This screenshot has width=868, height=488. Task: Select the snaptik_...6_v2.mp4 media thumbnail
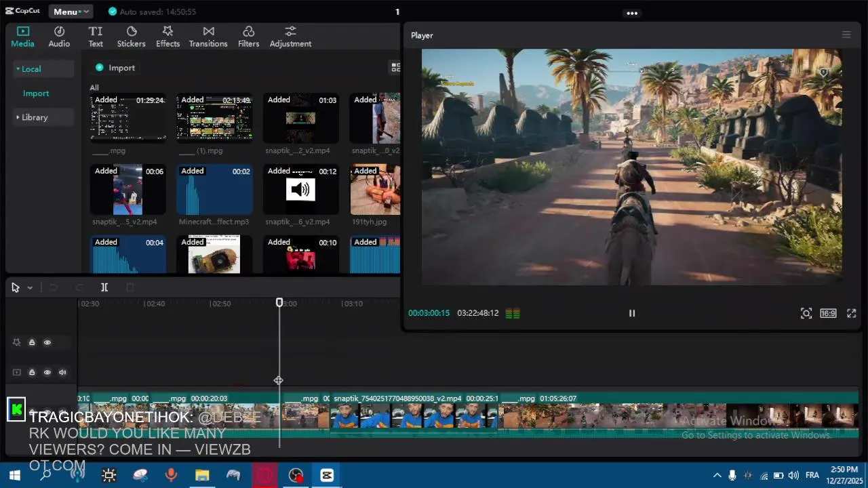click(x=301, y=189)
